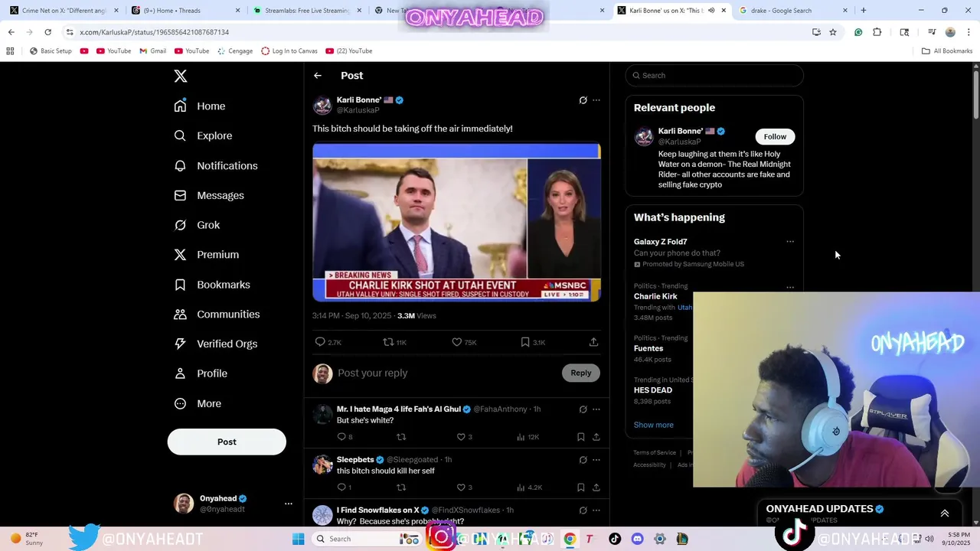Screen dimensions: 980x551
Task: Bookmark this page with star icon
Action: 833,32
